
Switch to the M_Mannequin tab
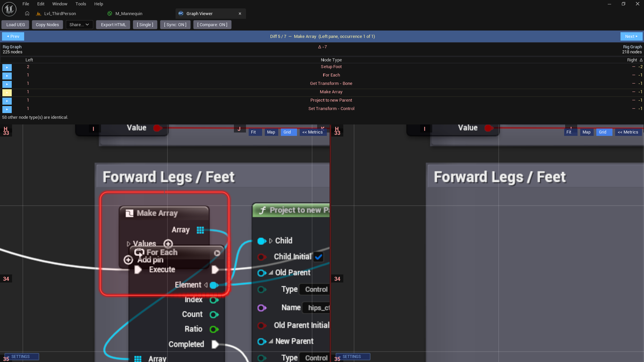[129, 14]
